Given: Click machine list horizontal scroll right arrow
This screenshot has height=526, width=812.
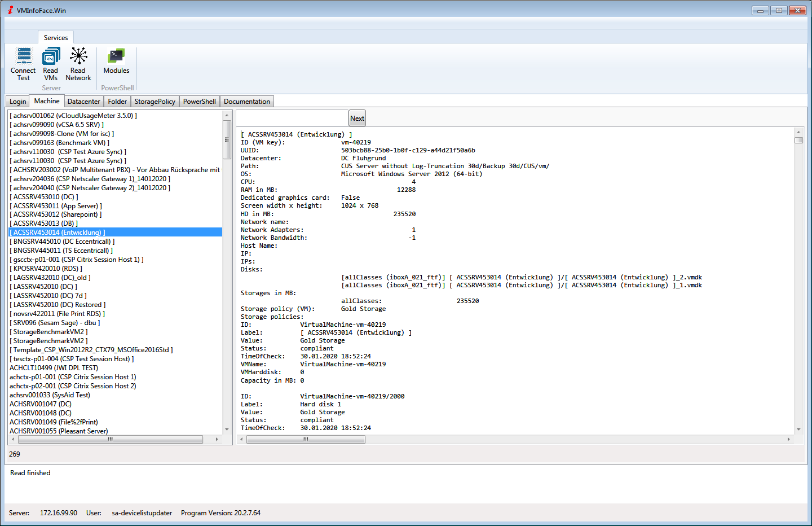Looking at the screenshot, I should pyautogui.click(x=217, y=439).
